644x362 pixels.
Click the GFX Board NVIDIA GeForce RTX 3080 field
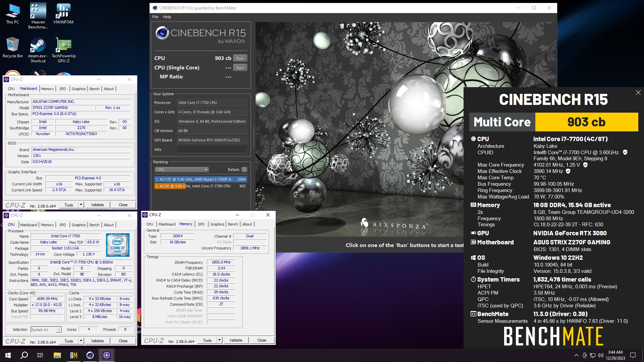pos(212,140)
